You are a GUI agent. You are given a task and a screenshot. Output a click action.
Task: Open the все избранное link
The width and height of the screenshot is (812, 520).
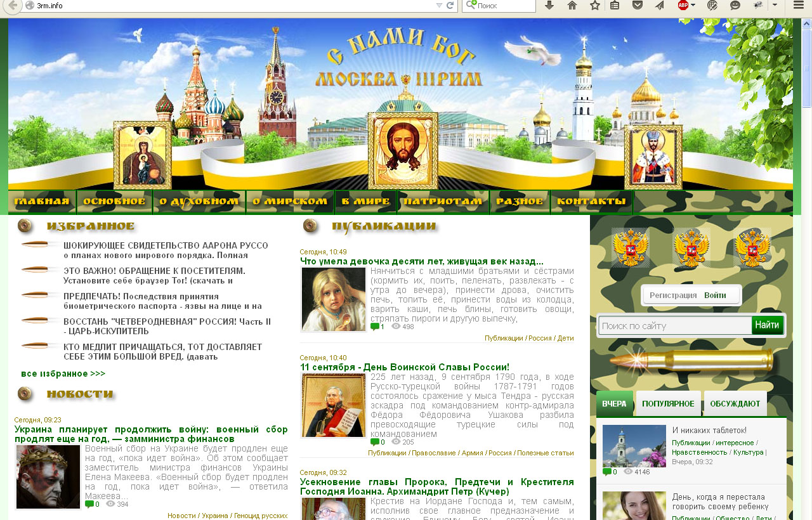63,374
